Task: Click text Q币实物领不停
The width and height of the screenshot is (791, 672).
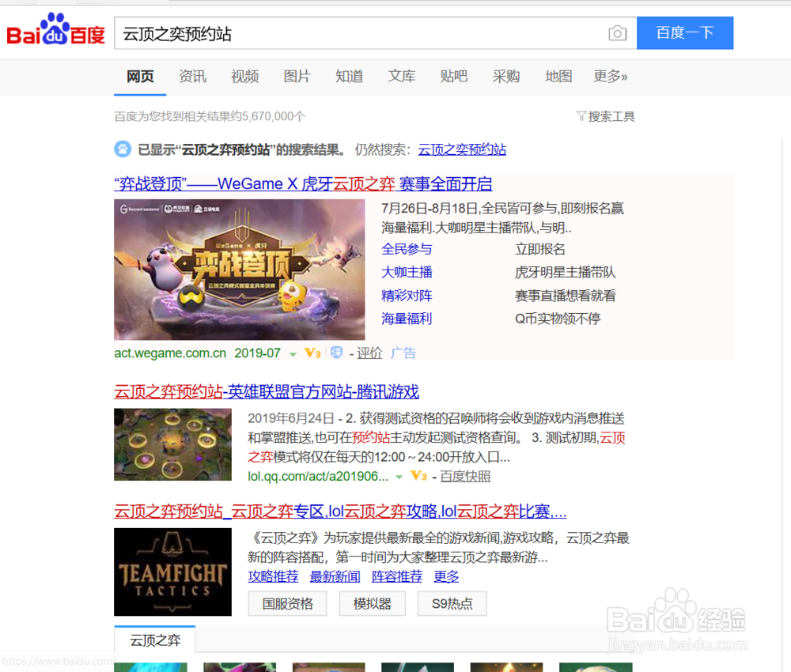Action: coord(558,319)
